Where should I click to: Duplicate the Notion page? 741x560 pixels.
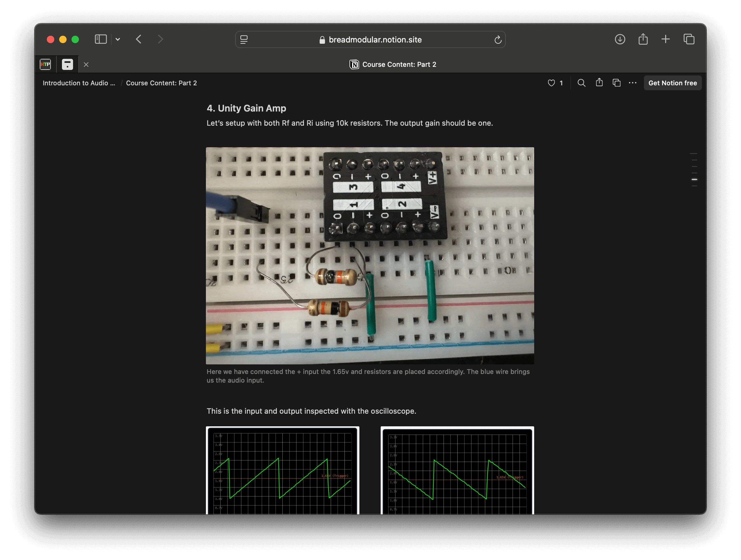point(617,83)
